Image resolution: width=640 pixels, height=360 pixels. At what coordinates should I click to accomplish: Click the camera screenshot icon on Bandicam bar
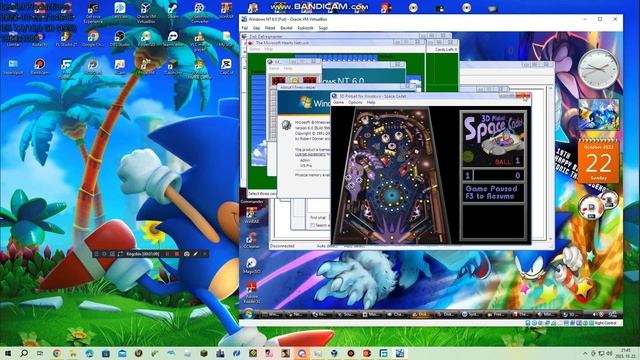[187, 254]
